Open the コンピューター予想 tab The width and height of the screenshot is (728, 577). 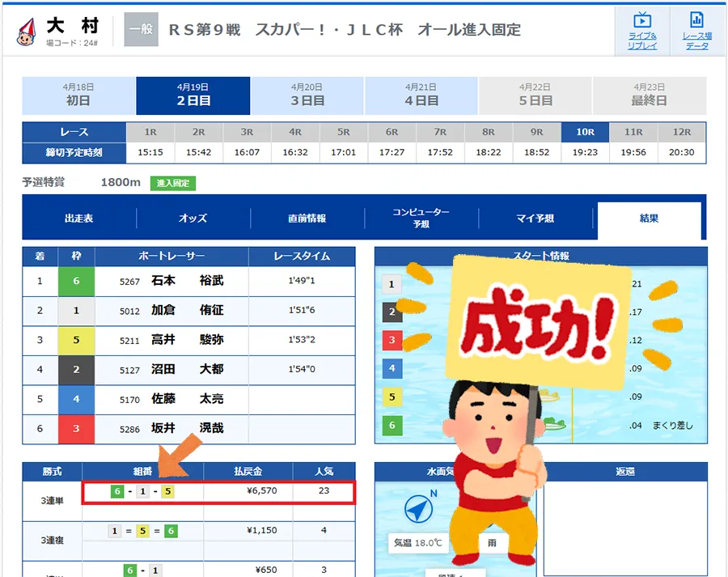[421, 218]
